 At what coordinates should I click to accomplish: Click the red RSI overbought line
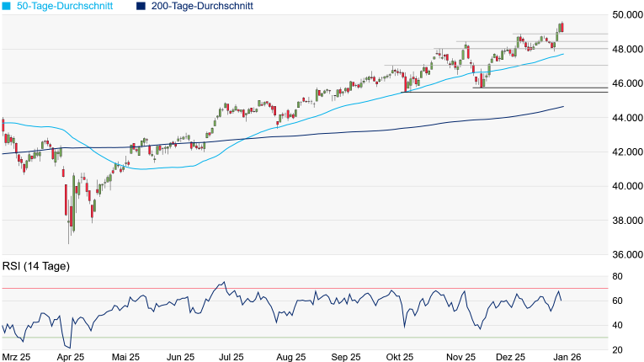pyautogui.click(x=337, y=289)
